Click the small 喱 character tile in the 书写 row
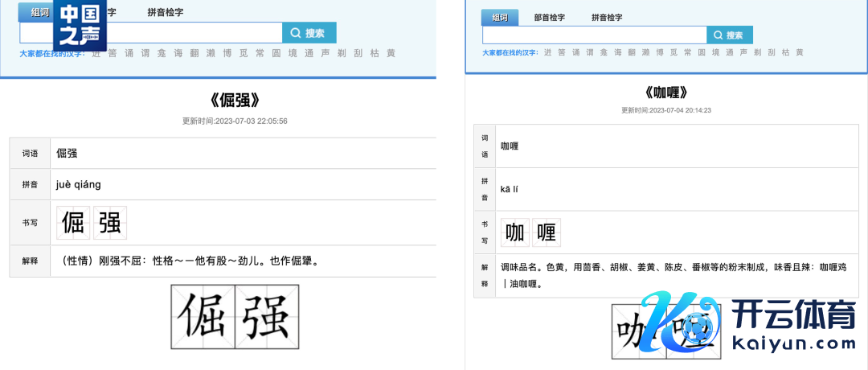The width and height of the screenshot is (868, 370). pyautogui.click(x=547, y=233)
